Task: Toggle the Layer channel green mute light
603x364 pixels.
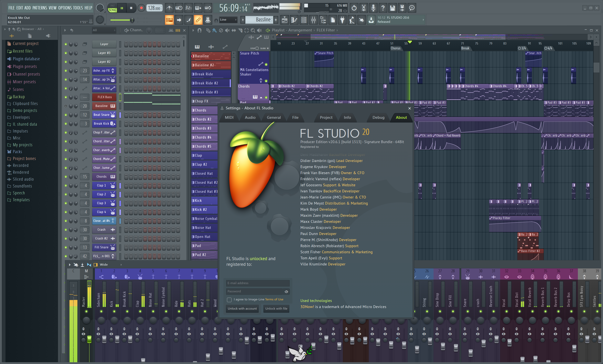Action: pos(66,44)
